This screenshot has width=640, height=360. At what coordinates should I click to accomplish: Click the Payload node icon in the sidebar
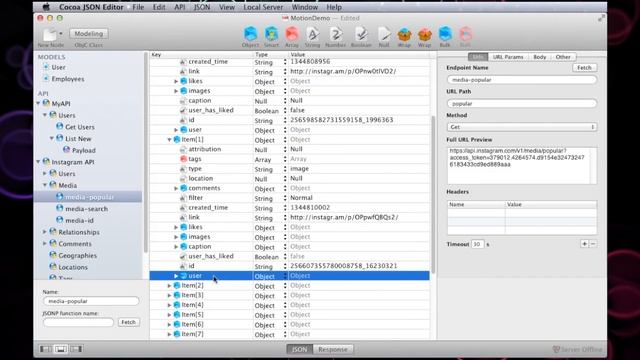67,150
